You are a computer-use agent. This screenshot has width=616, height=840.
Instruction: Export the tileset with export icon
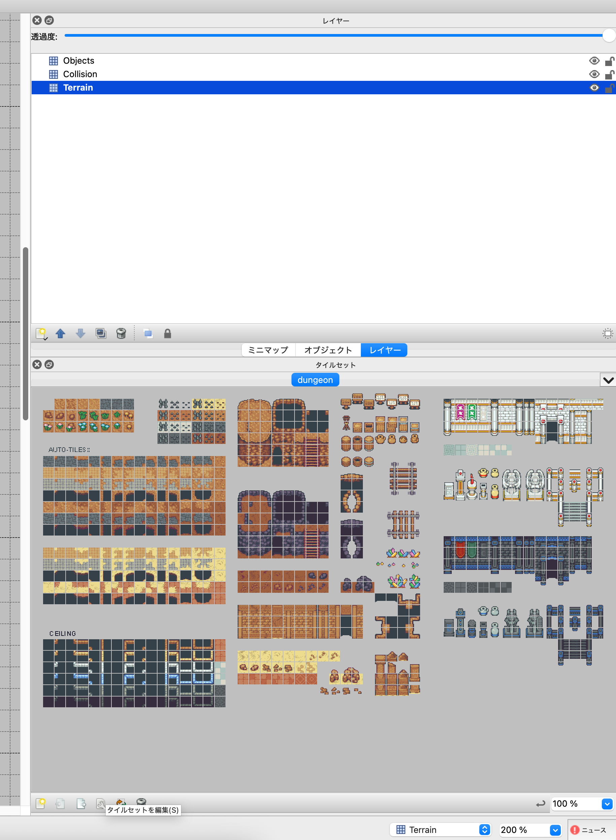(x=81, y=803)
